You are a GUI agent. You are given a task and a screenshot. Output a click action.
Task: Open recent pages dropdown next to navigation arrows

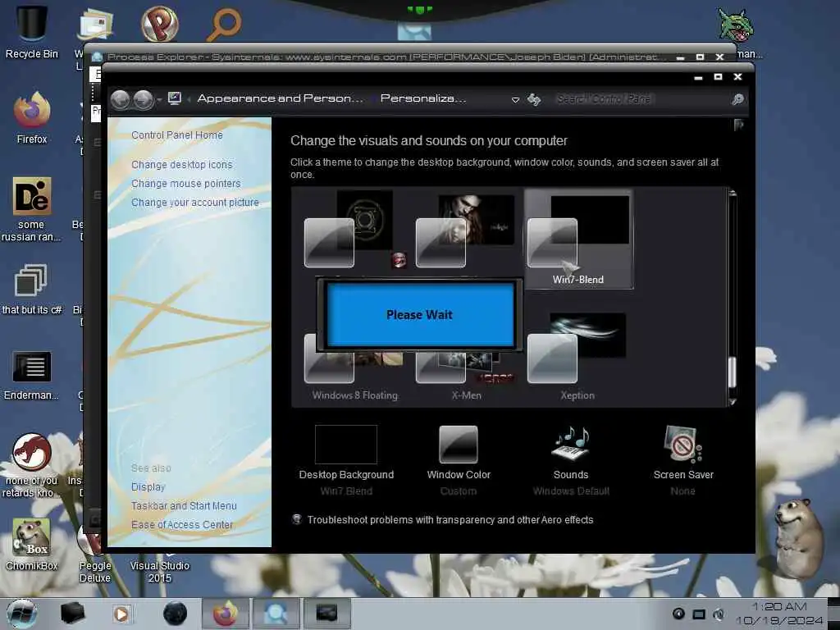[x=159, y=100]
